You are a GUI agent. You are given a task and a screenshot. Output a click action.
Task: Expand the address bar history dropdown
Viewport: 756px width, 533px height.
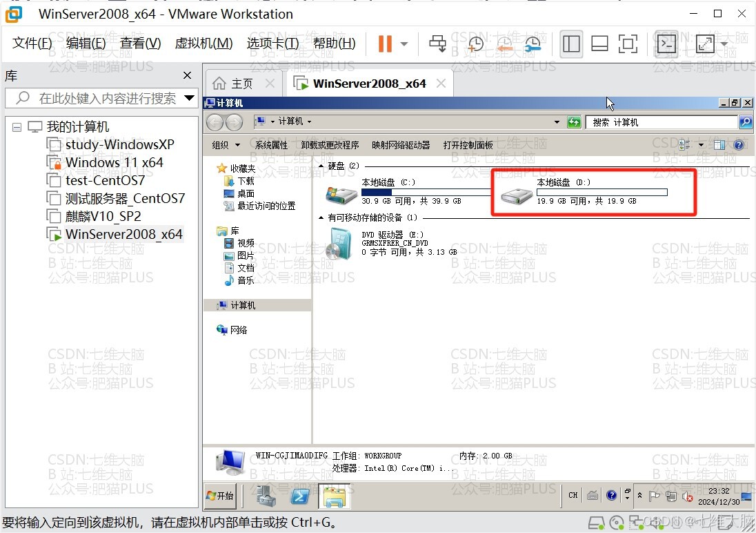[x=557, y=122]
